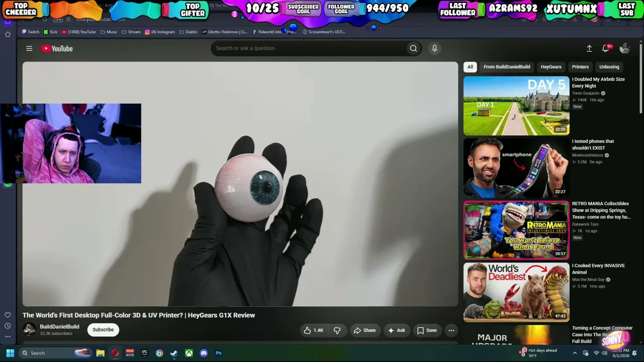Select the All filter chip
644x362 pixels.
(x=470, y=67)
